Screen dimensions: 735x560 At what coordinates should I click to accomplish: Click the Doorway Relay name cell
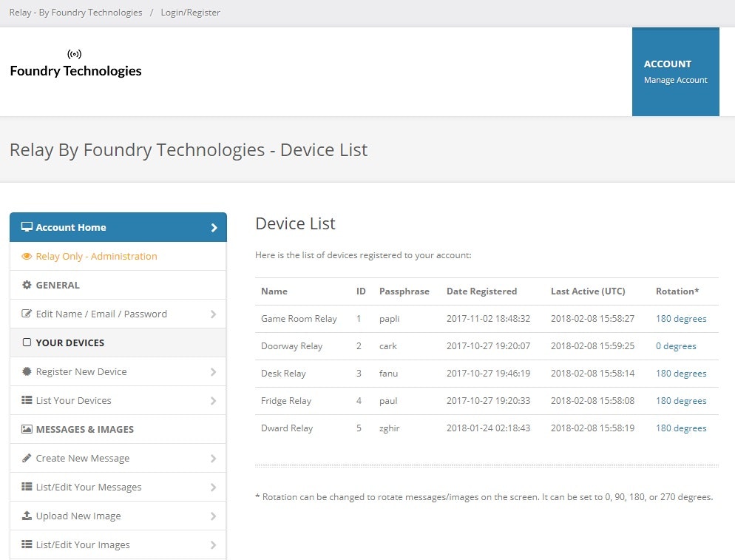(x=291, y=346)
